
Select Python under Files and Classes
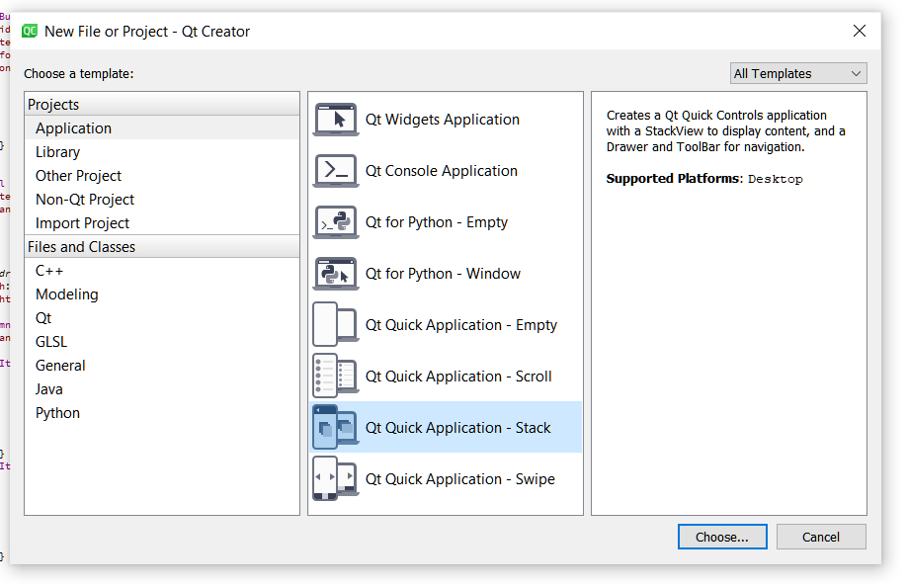[x=57, y=413]
